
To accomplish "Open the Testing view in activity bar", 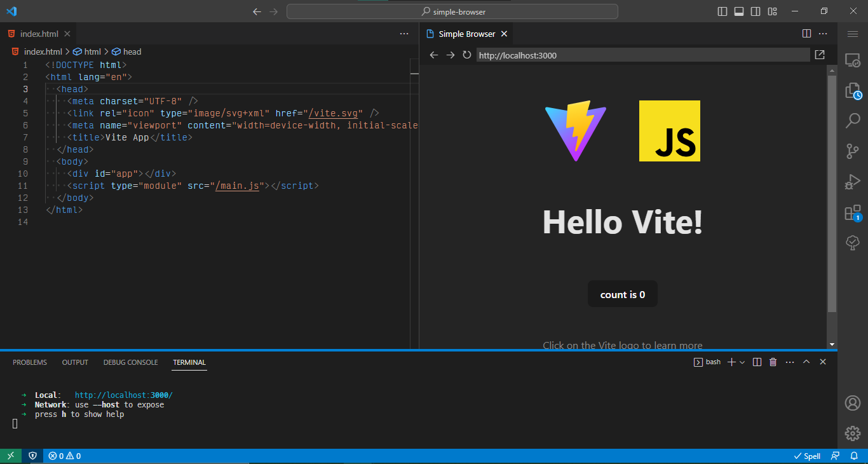I will pos(853,243).
